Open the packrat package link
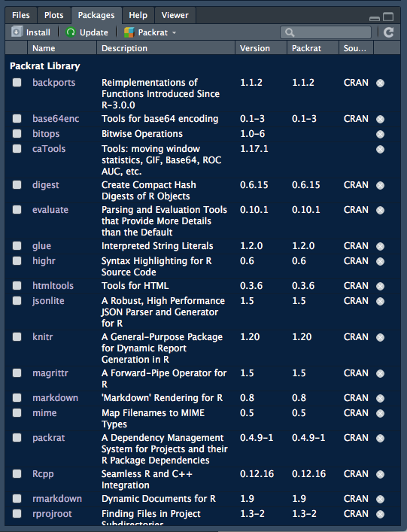This screenshot has width=407, height=532. tap(48, 438)
